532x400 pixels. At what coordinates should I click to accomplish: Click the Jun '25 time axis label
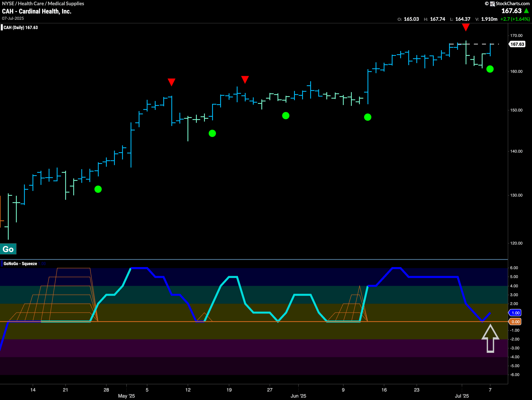point(298,396)
